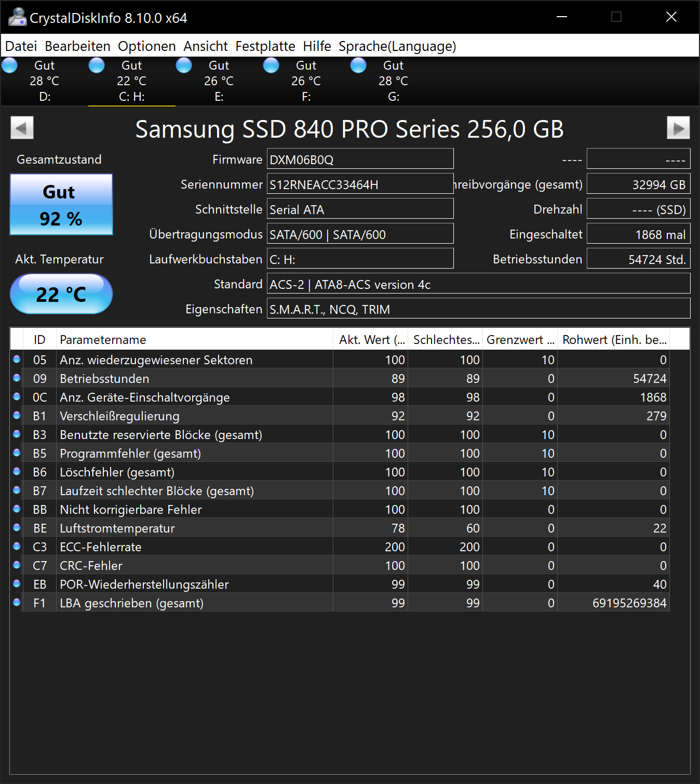
Task: Click the status dot for attribute B1
Action: tap(17, 415)
